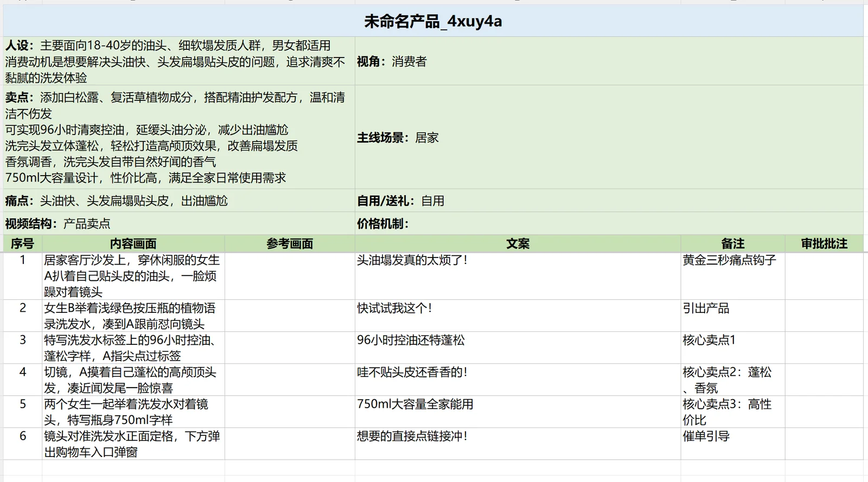This screenshot has height=482, width=868.
Task: Select the 价格机制 cell
Action: (609, 223)
